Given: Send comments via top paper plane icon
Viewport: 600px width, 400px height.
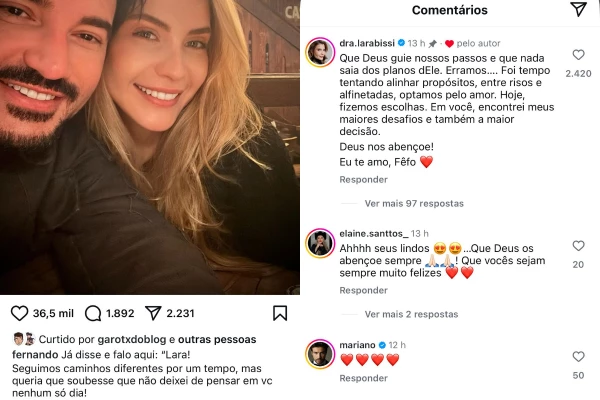Looking at the screenshot, I should pyautogui.click(x=578, y=9).
